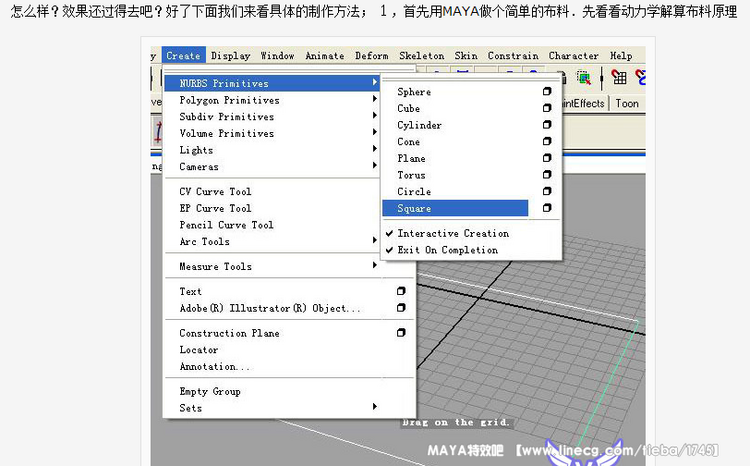This screenshot has width=750, height=466.
Task: Choose Construction Plane entry
Action: pyautogui.click(x=229, y=333)
